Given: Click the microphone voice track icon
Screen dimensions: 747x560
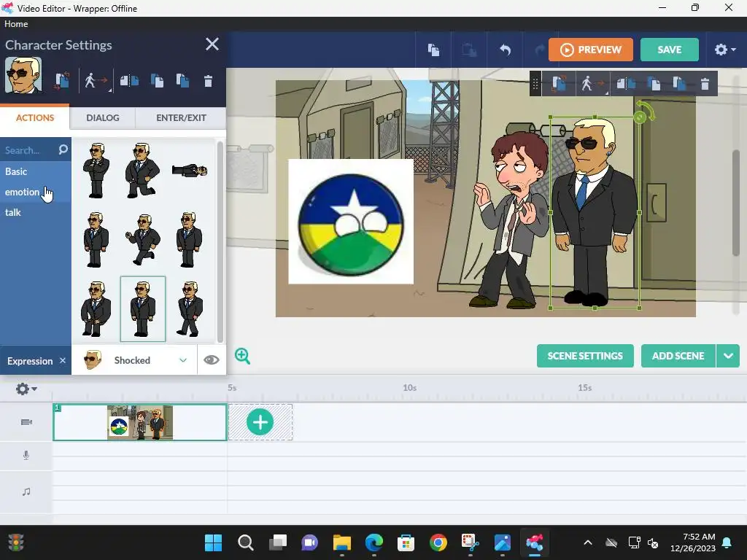Looking at the screenshot, I should coord(26,456).
